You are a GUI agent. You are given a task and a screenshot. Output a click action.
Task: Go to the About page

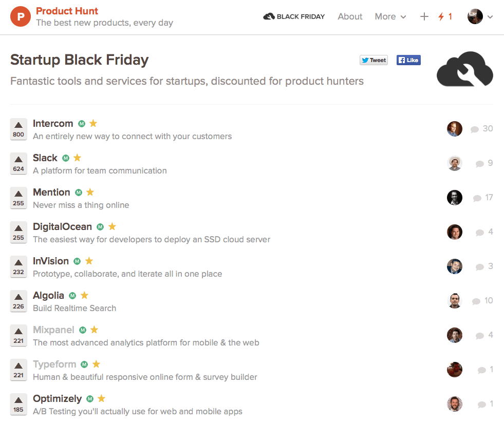(x=350, y=16)
